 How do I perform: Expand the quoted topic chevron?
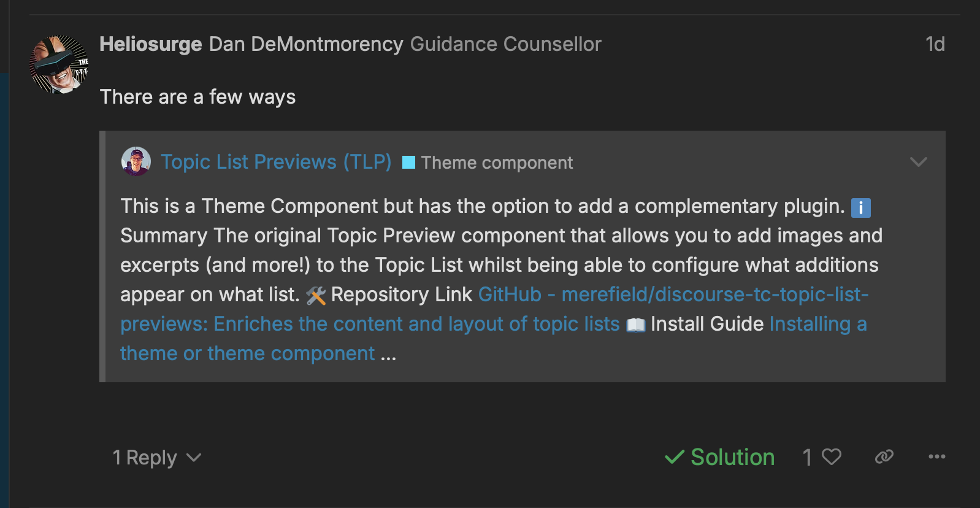point(918,162)
